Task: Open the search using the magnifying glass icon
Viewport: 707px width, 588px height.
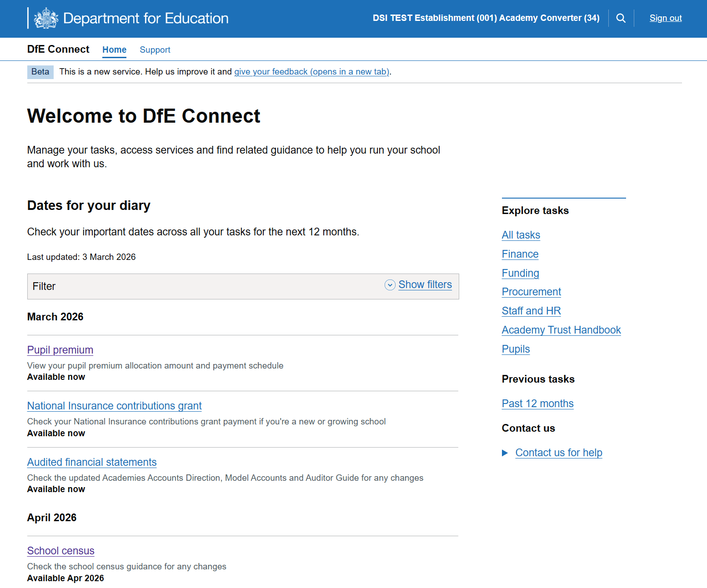Action: point(621,18)
